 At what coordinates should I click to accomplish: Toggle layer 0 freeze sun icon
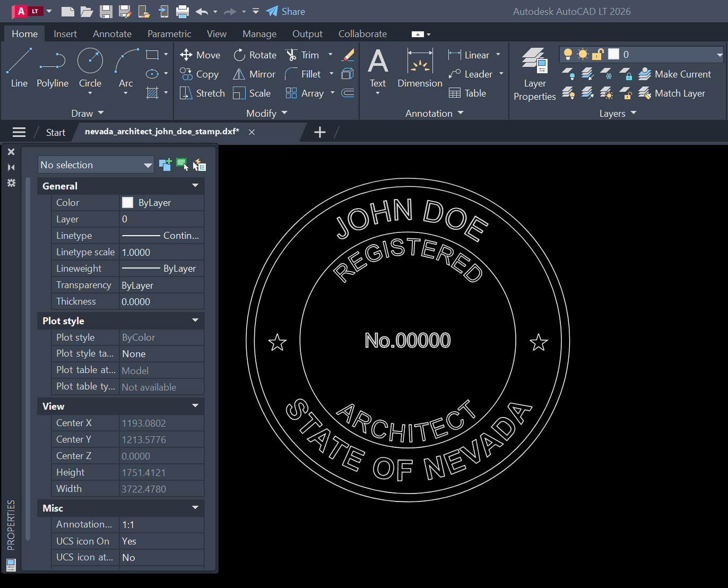click(x=583, y=54)
